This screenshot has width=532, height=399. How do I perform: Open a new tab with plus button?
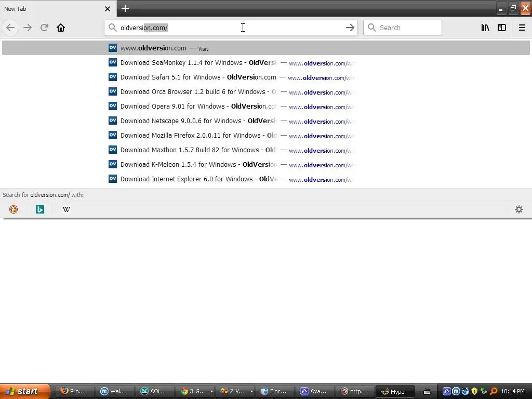125,8
